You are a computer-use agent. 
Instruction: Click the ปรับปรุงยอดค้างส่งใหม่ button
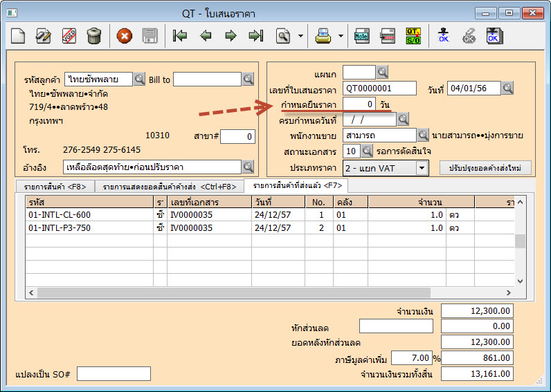[x=485, y=167]
